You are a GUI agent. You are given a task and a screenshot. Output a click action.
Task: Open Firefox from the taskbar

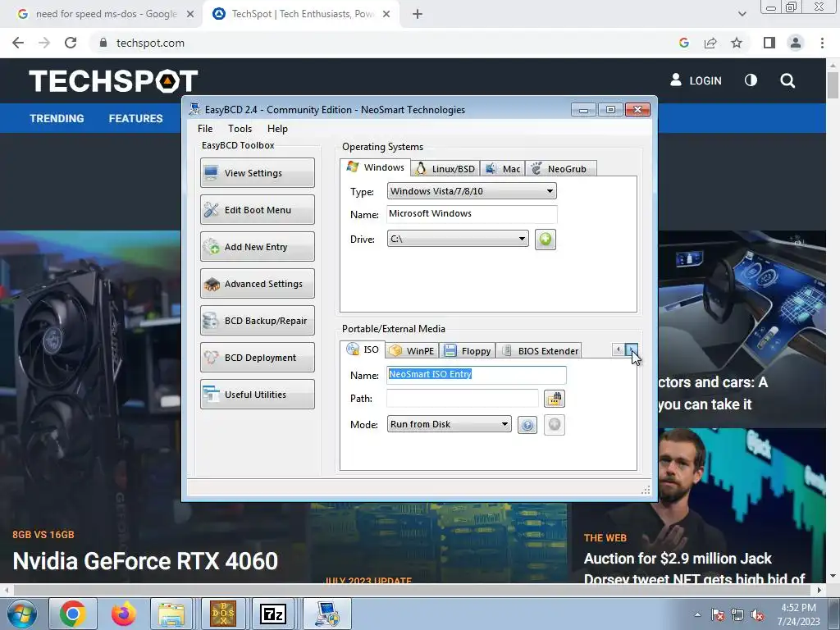pos(124,614)
